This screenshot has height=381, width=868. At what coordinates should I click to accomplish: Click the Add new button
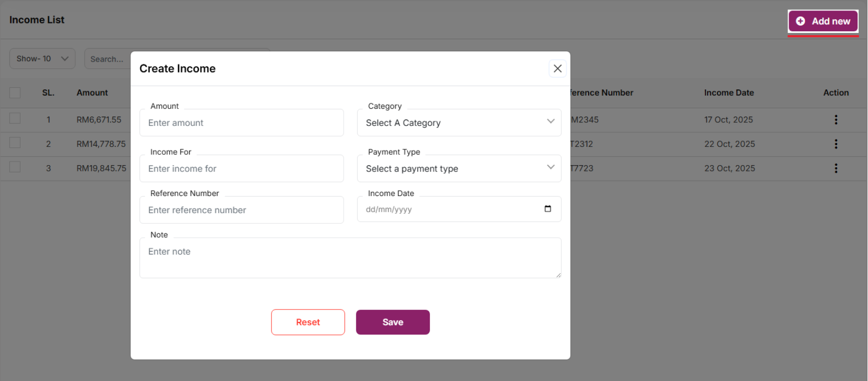point(823,21)
